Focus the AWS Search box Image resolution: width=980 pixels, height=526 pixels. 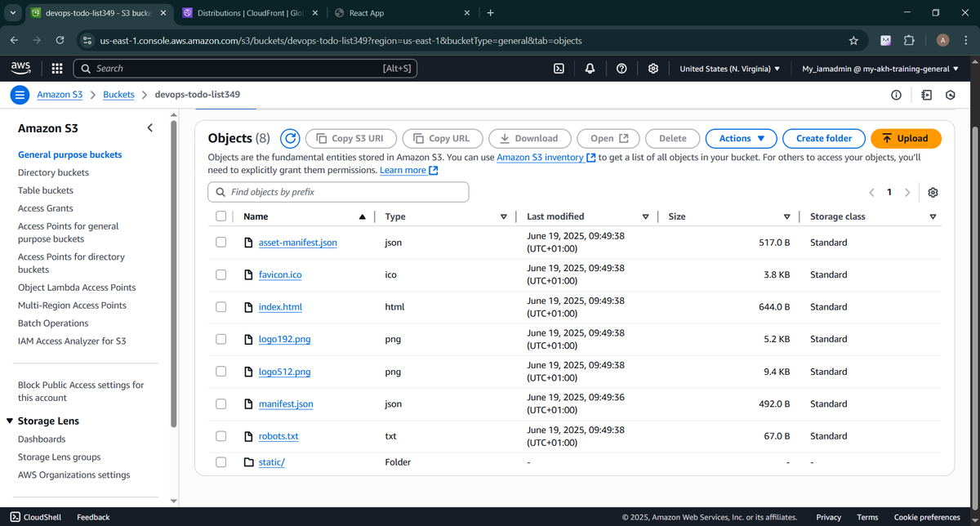point(245,69)
